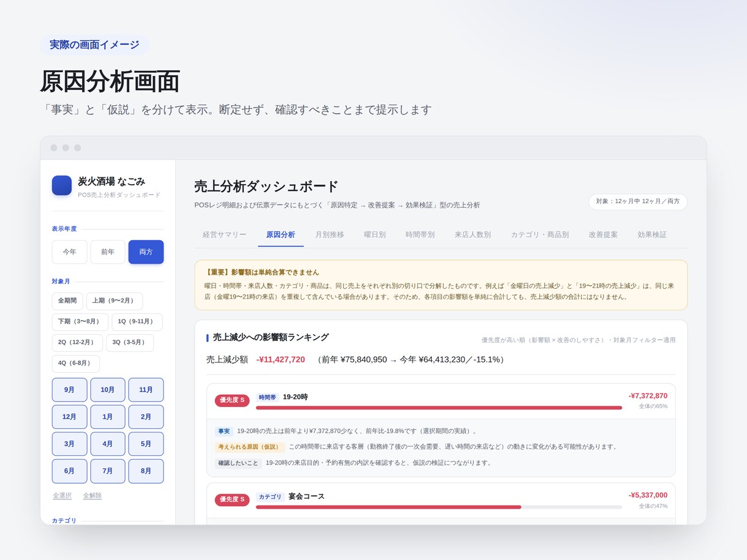Click the 19-20時 impact progress bar
Image resolution: width=747 pixels, height=560 pixels.
coord(439,408)
